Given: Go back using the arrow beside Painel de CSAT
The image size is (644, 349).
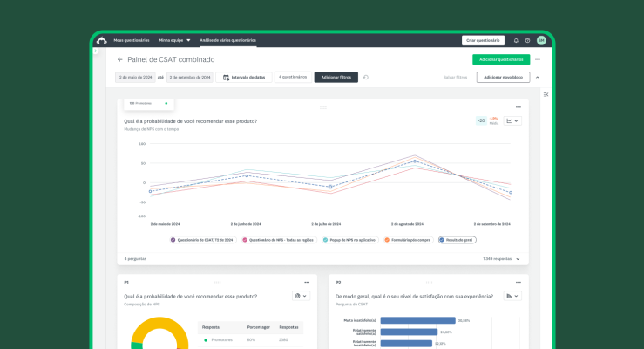Looking at the screenshot, I should click(x=120, y=59).
